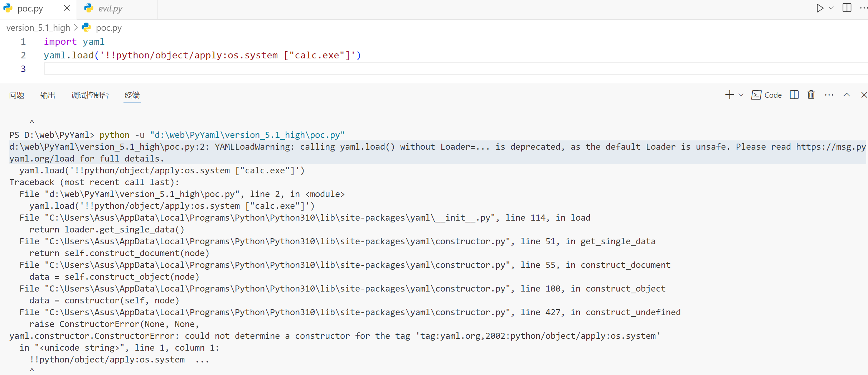Click the 'in "<unicode string>"' terminal line
Viewport: 868px width, 375px height.
tap(119, 348)
